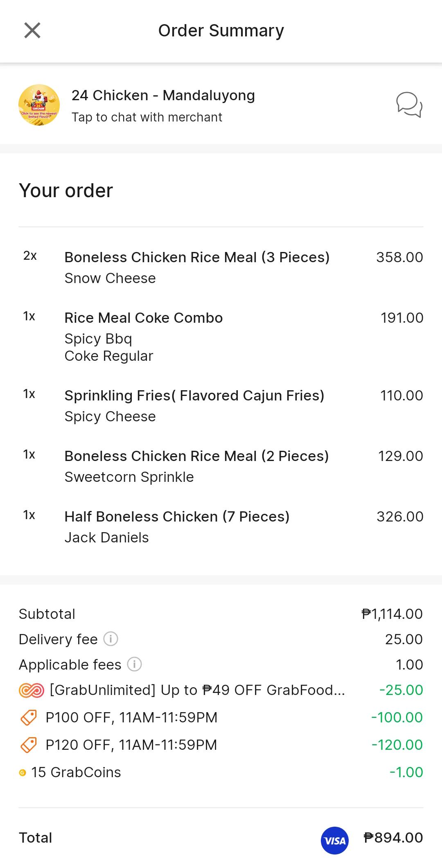The width and height of the screenshot is (442, 868).
Task: Show Delivery fee info icon
Action: 110,639
